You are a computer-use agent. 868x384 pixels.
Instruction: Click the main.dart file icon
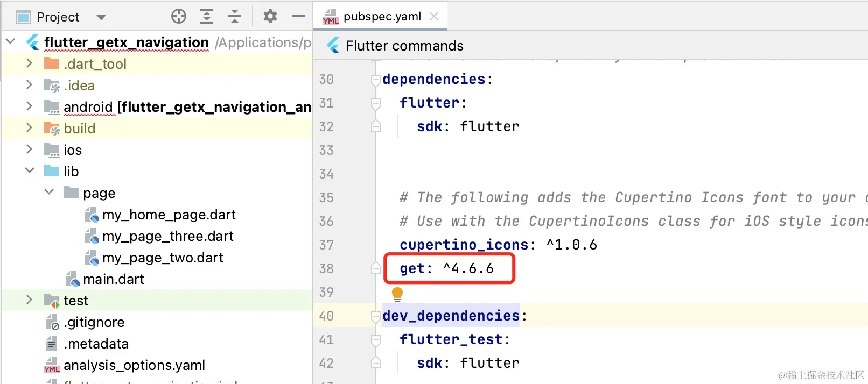(x=73, y=279)
